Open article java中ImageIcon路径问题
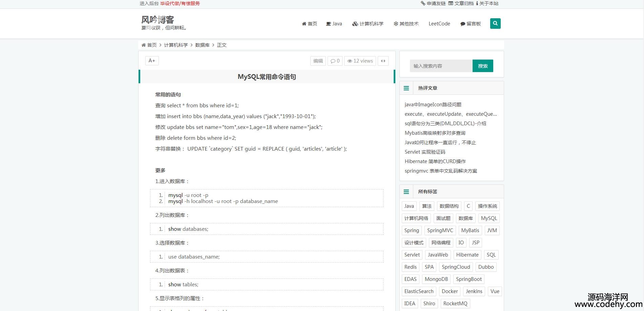The height and width of the screenshot is (311, 644). pos(433,105)
